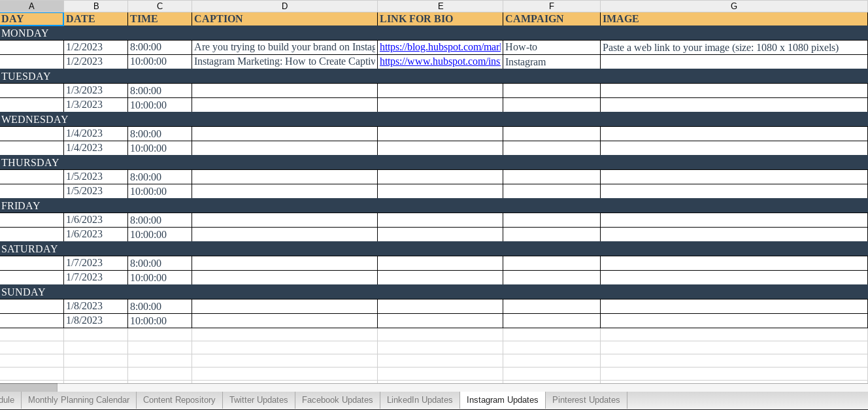Open the LinkedIn Updates sheet
The image size is (868, 410).
[x=419, y=400]
